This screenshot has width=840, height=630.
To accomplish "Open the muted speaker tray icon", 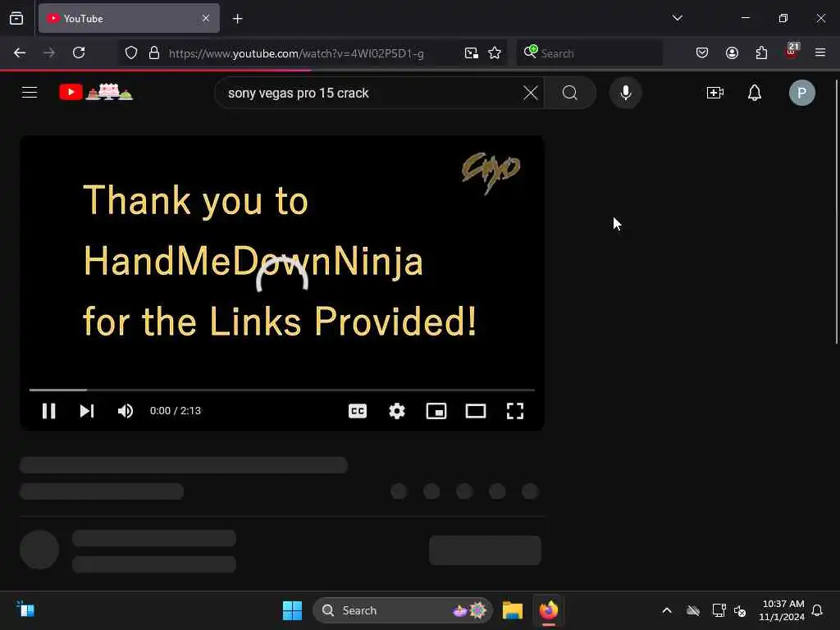I will click(741, 610).
